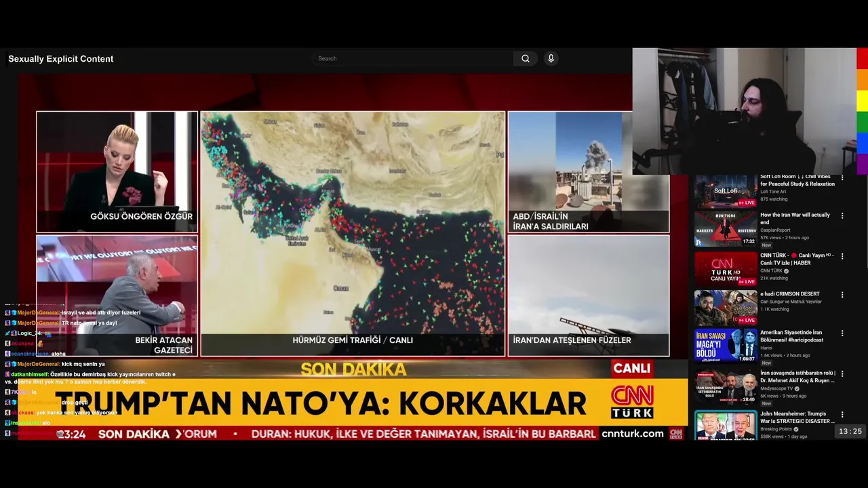868x488 pixels.
Task: Open three-dot menu for John Mearsheimer video
Action: click(x=842, y=414)
